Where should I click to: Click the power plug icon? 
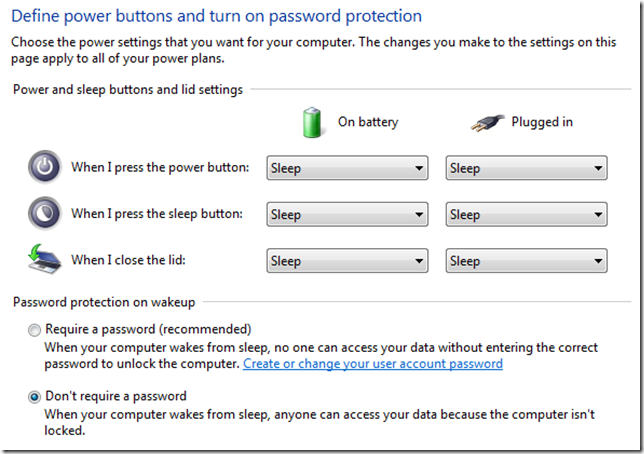[486, 122]
